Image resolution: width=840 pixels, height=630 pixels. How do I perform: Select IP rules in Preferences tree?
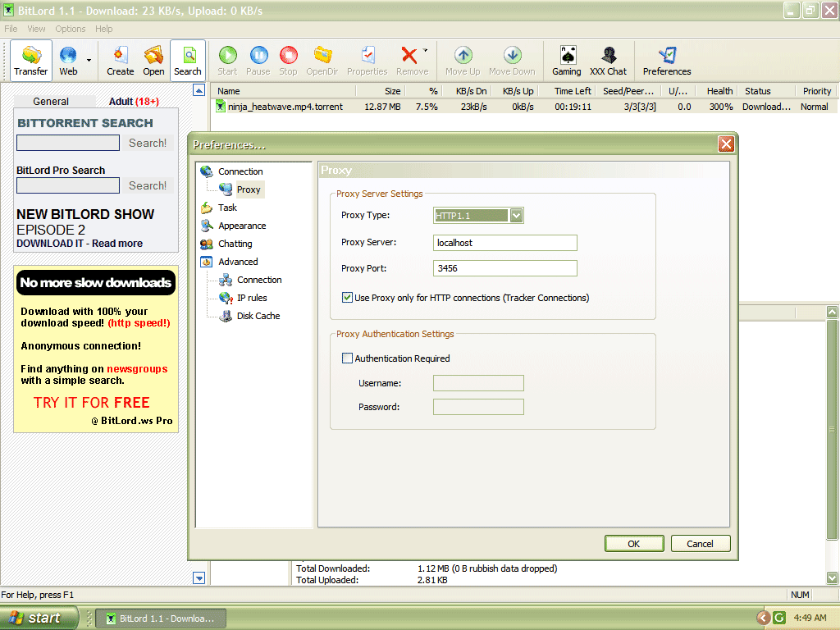(252, 298)
